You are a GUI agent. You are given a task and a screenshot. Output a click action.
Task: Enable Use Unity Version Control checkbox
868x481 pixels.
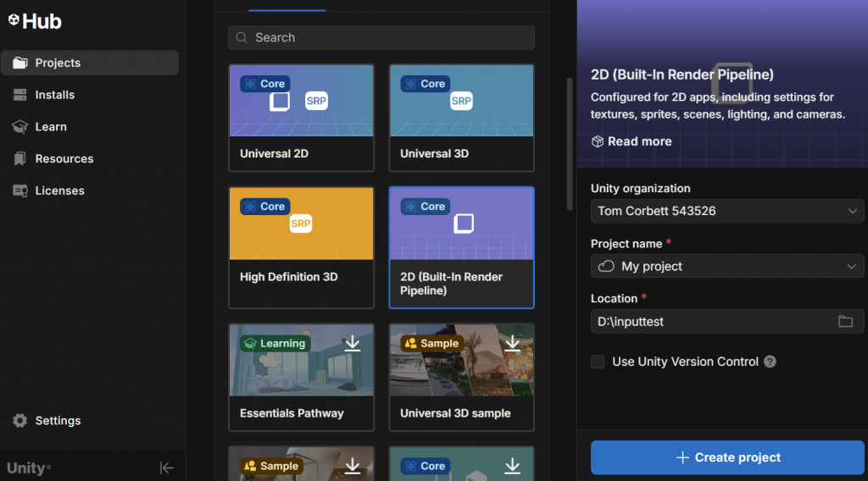tap(598, 362)
